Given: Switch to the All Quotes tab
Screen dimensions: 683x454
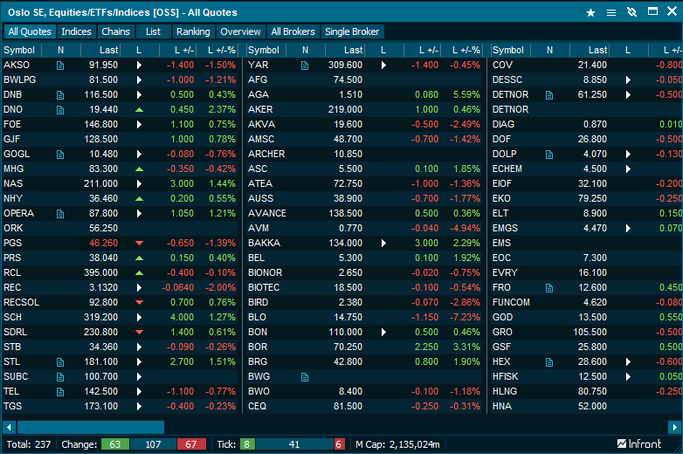Looking at the screenshot, I should (30, 32).
